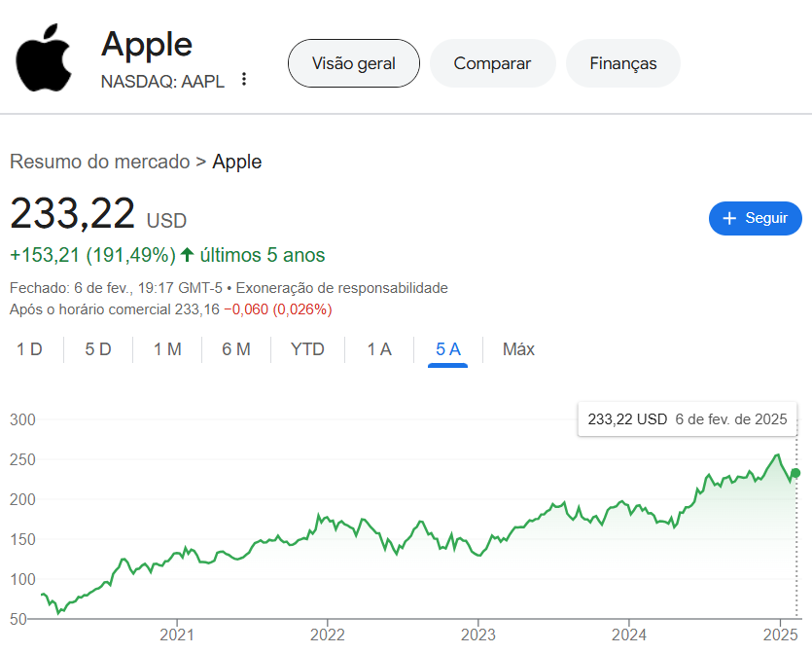Image resolution: width=812 pixels, height=653 pixels.
Task: Click the 2023 label on chart axis
Action: coord(478,635)
